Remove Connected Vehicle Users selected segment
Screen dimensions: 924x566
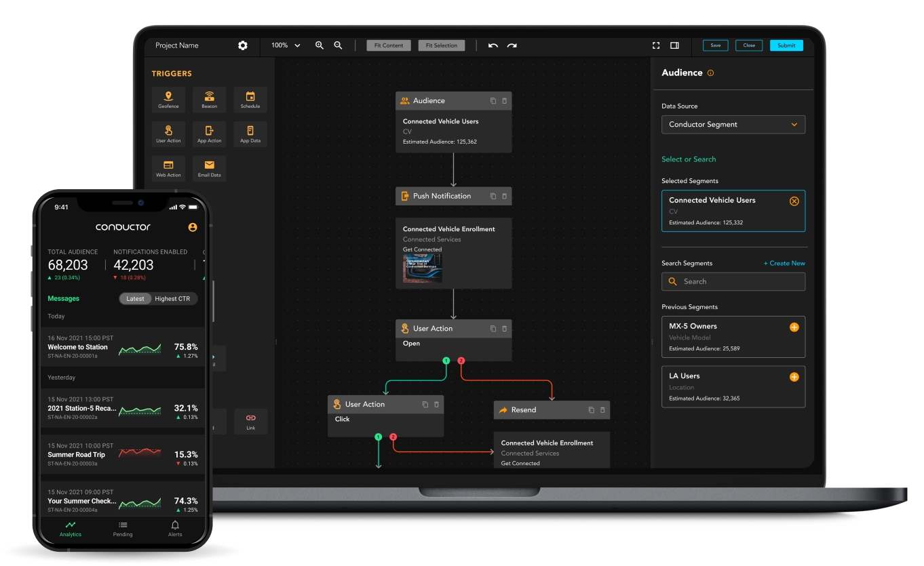(x=794, y=201)
